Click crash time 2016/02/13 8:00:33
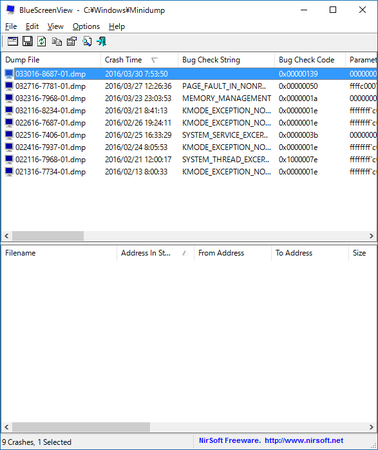The height and width of the screenshot is (450, 378). (136, 172)
